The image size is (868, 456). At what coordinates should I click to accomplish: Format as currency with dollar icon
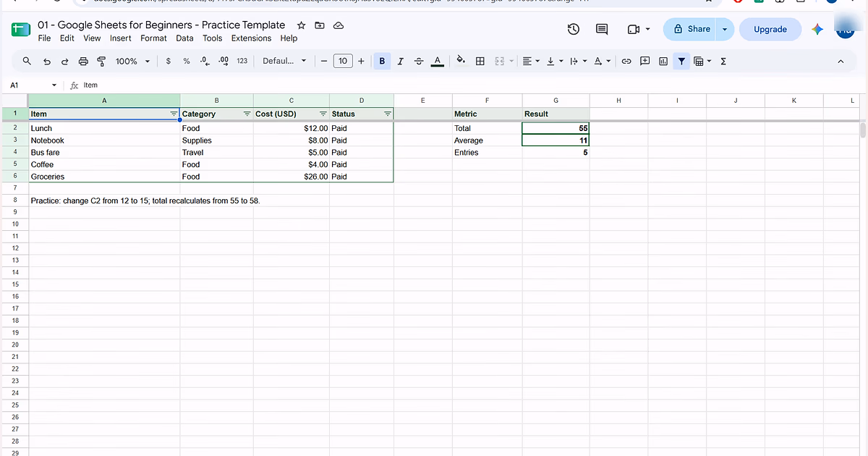point(169,62)
